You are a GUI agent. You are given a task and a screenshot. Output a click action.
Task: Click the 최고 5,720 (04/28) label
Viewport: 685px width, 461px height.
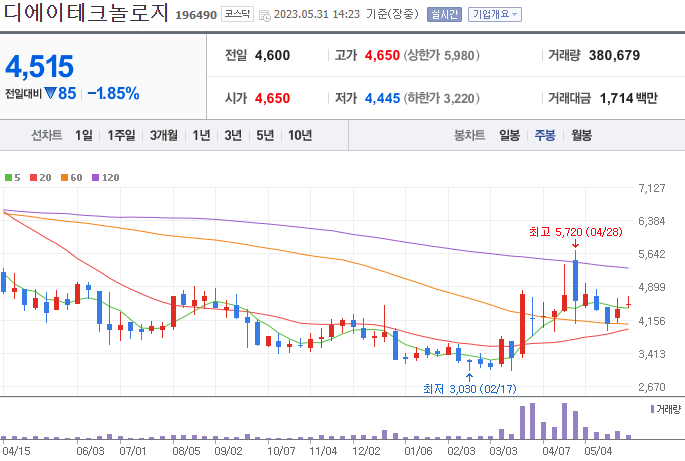575,232
